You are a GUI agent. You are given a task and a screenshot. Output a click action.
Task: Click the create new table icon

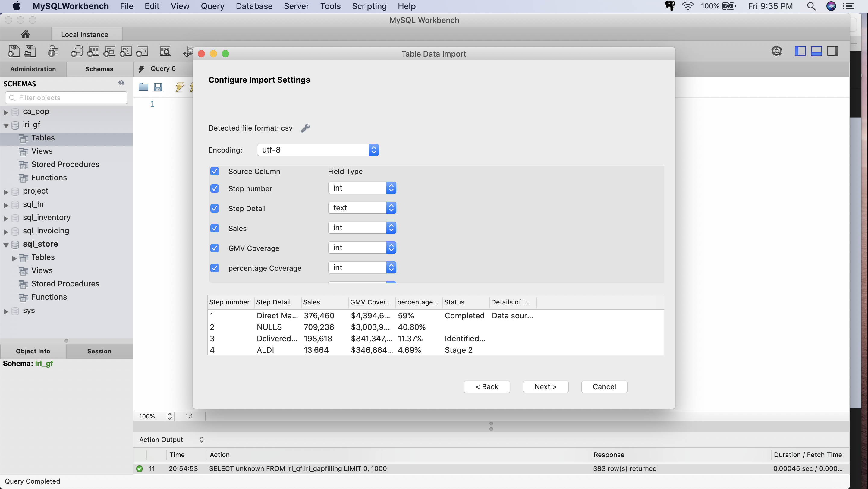coord(93,51)
